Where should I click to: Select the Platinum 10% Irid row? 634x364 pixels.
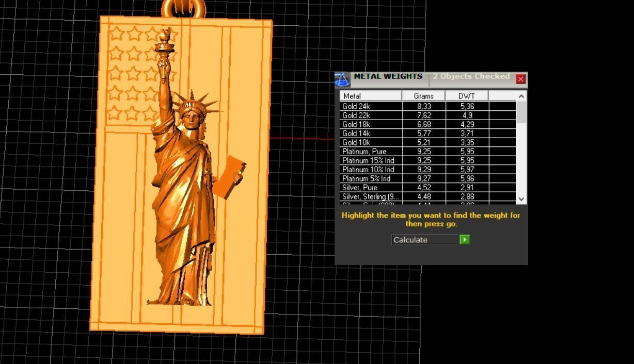pyautogui.click(x=428, y=170)
